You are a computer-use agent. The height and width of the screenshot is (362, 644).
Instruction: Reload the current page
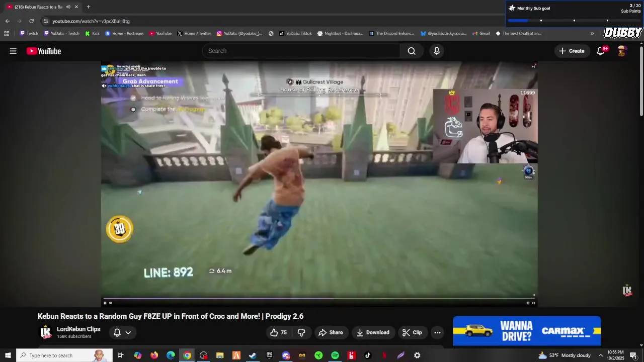coord(31,21)
